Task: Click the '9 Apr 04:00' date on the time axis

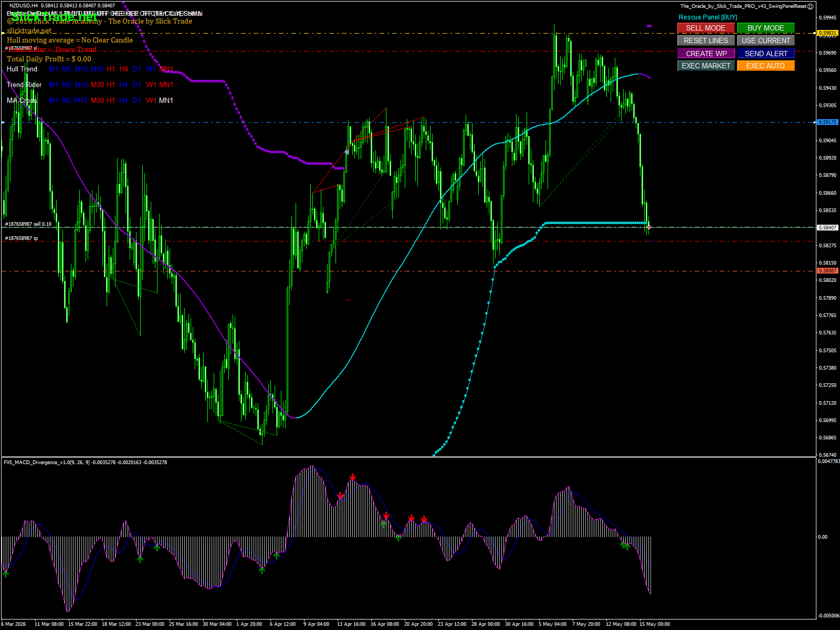Action: 316,624
